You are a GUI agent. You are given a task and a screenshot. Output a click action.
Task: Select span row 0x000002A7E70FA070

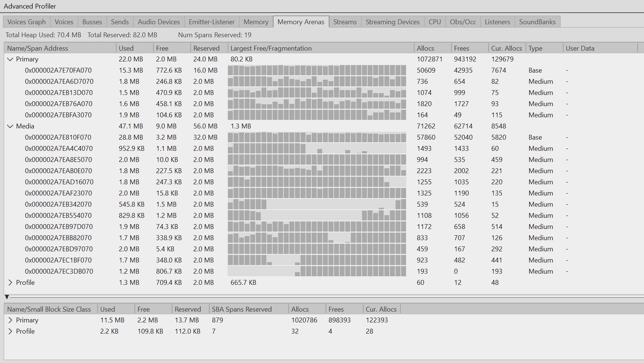coord(58,70)
